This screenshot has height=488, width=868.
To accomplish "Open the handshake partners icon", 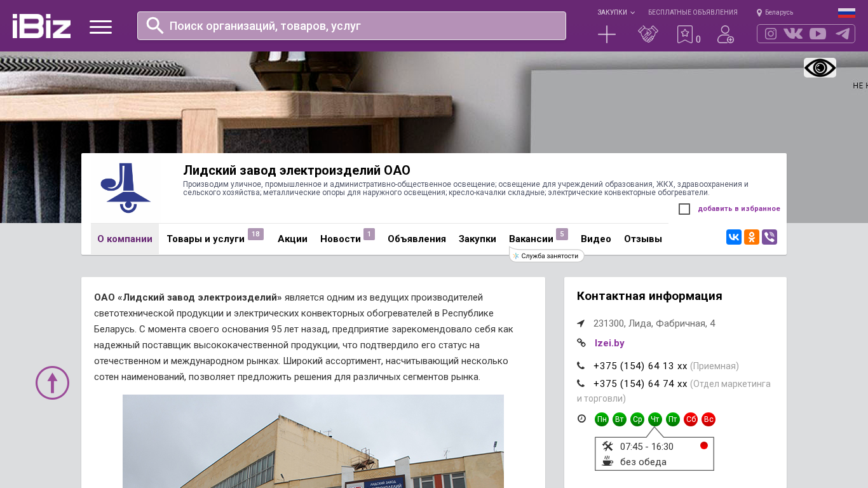I will click(648, 34).
